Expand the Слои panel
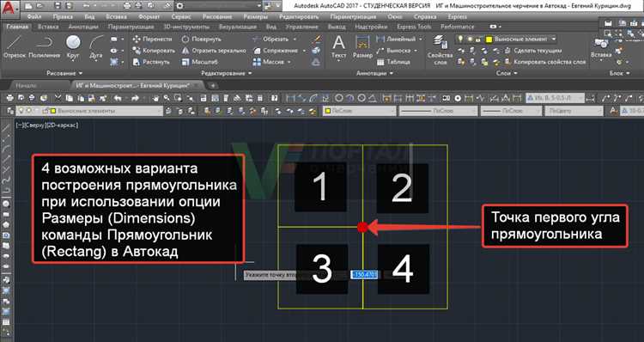This screenshot has width=644, height=342. (506, 73)
